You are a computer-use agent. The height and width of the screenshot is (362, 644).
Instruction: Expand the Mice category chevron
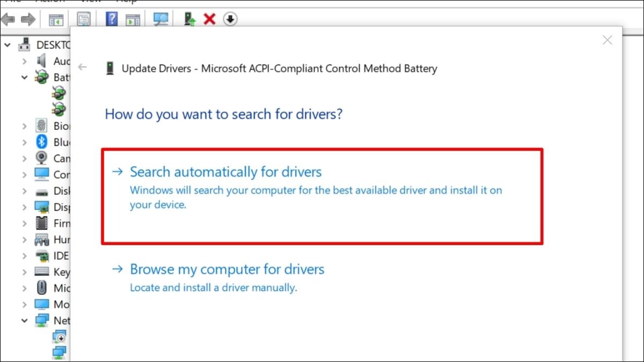click(25, 288)
